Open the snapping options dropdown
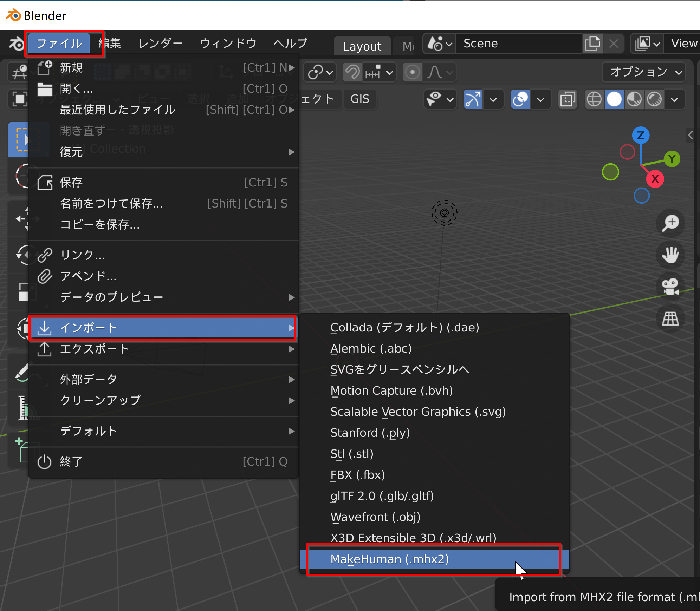Image resolution: width=700 pixels, height=611 pixels. [389, 73]
